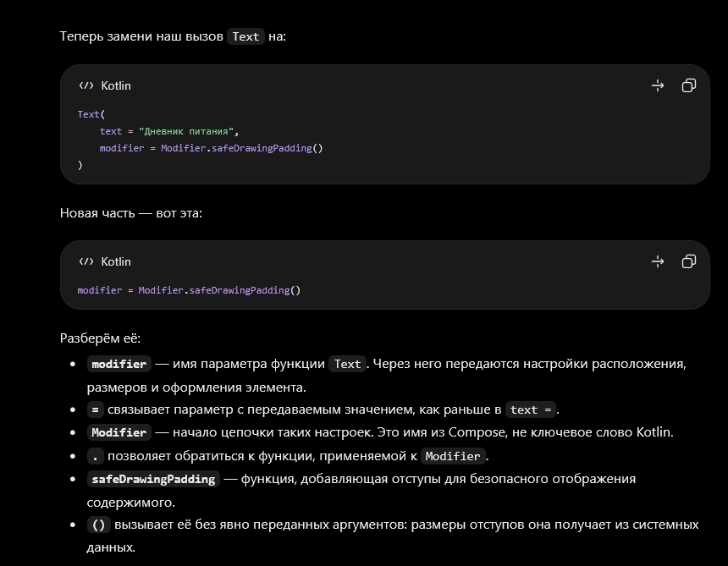Image resolution: width=728 pixels, height=566 pixels.
Task: Click the bold "modifier" code chip in the list
Action: pyautogui.click(x=119, y=364)
